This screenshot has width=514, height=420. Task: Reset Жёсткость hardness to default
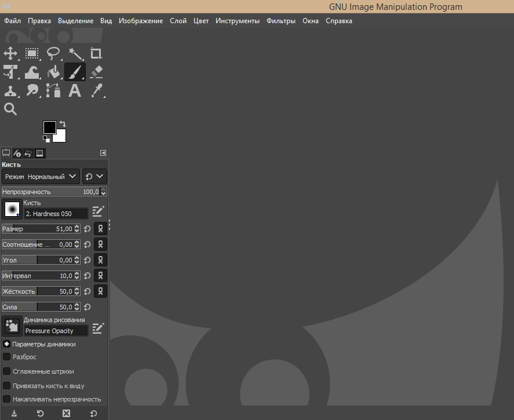(x=87, y=291)
